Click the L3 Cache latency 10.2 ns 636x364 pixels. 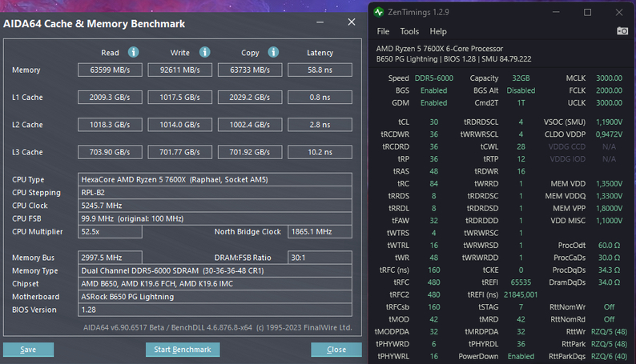tap(320, 152)
